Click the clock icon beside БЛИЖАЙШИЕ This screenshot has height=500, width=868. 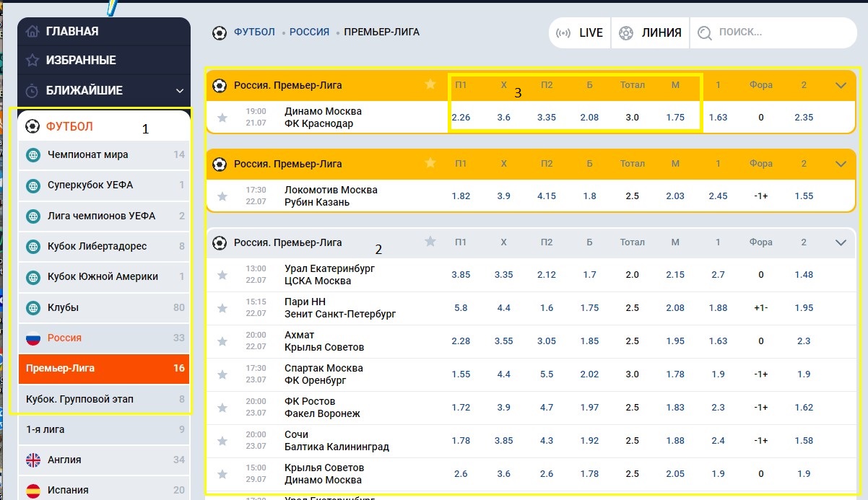tap(32, 91)
